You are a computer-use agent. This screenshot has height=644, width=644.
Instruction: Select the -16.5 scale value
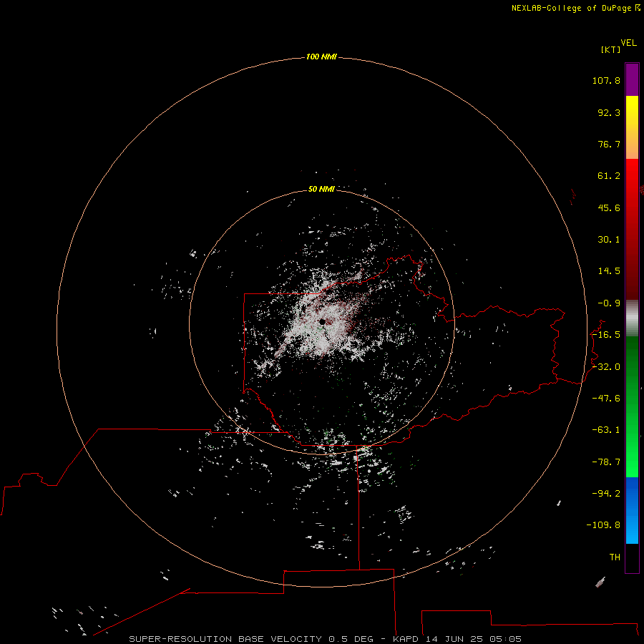coord(606,335)
